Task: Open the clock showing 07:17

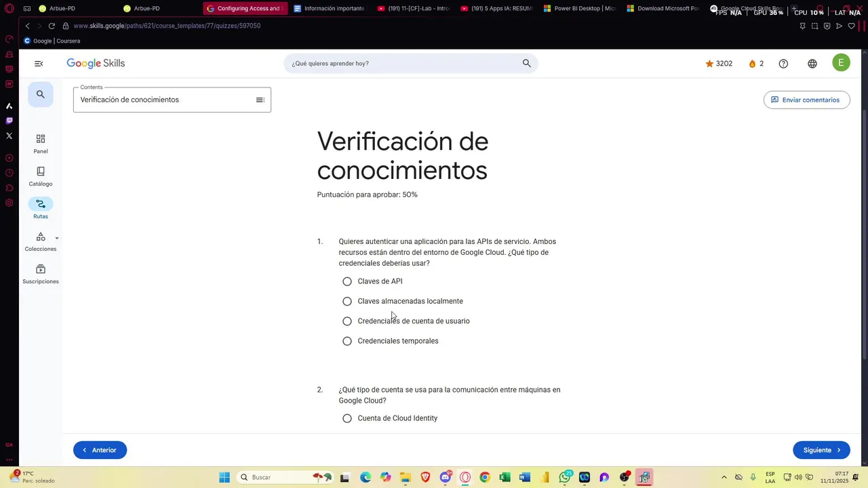Action: tap(834, 477)
